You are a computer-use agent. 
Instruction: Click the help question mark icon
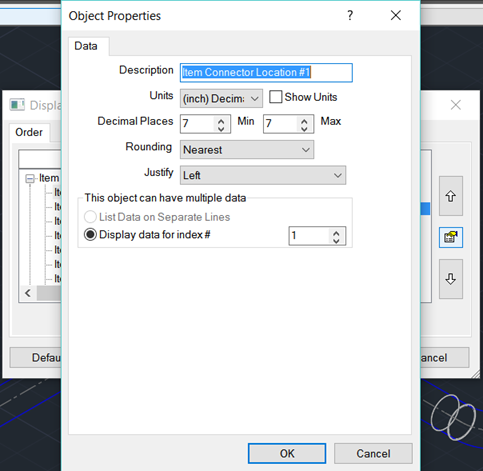click(x=350, y=15)
